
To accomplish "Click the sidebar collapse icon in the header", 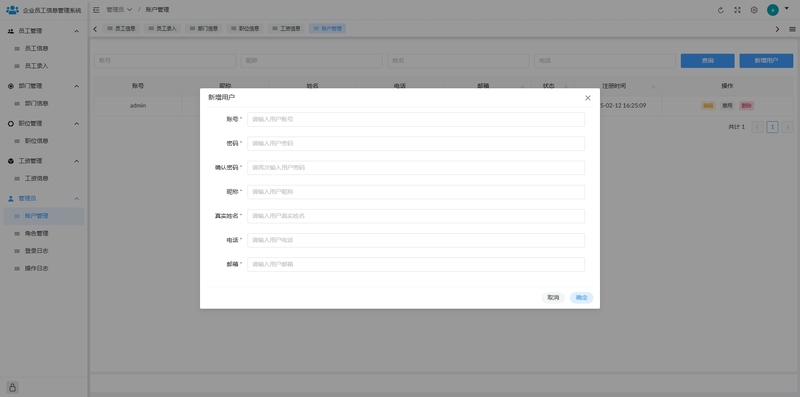I will click(x=96, y=10).
